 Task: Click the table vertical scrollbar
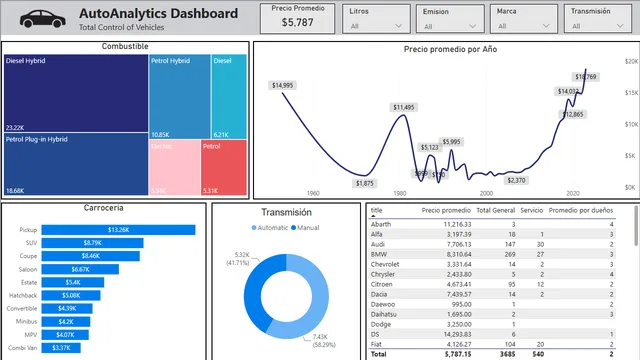[636, 227]
